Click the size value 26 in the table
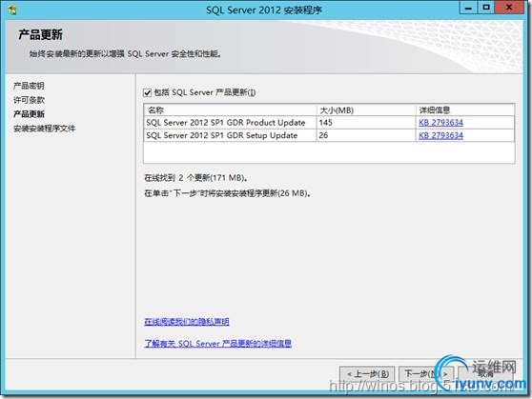Screen dimensions: 532x399 point(323,135)
